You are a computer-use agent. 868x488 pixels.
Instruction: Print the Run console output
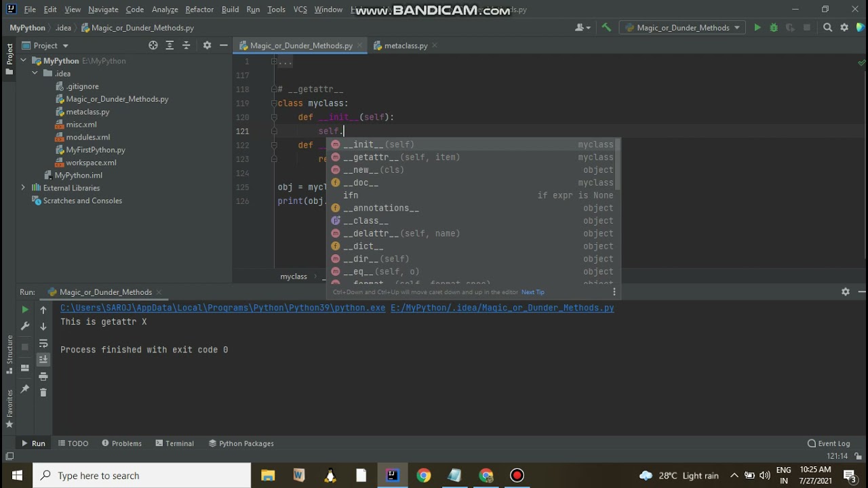tap(43, 376)
